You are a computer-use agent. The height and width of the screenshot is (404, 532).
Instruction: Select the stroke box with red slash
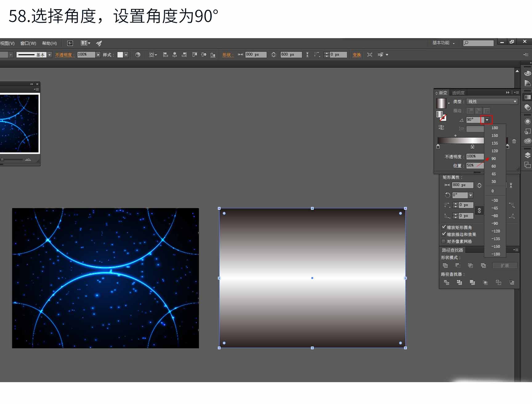coord(443,118)
